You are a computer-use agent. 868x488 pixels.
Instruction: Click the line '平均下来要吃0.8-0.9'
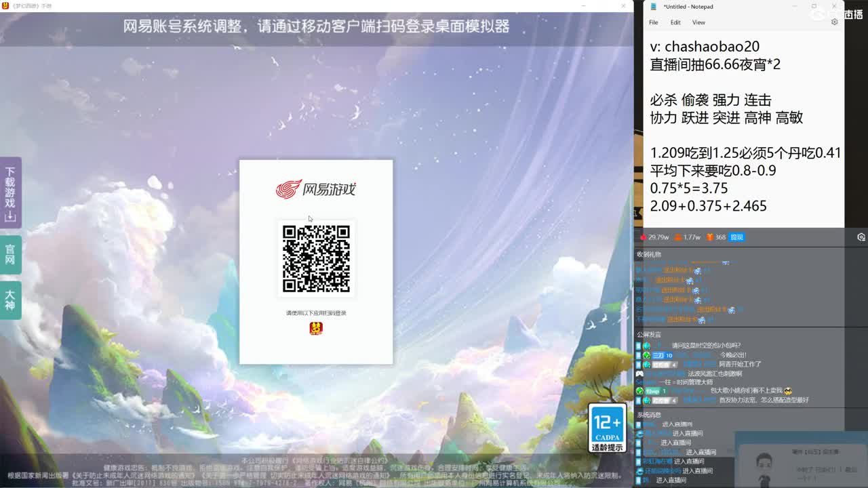pos(713,170)
